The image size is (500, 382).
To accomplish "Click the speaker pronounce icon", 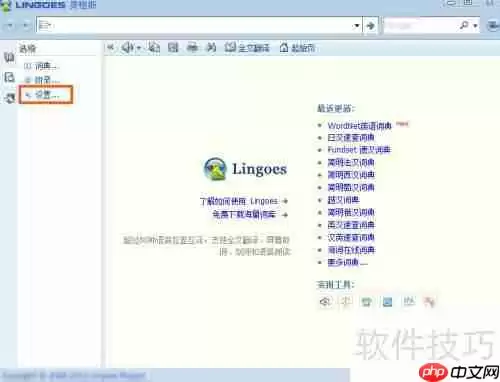I will (x=127, y=48).
